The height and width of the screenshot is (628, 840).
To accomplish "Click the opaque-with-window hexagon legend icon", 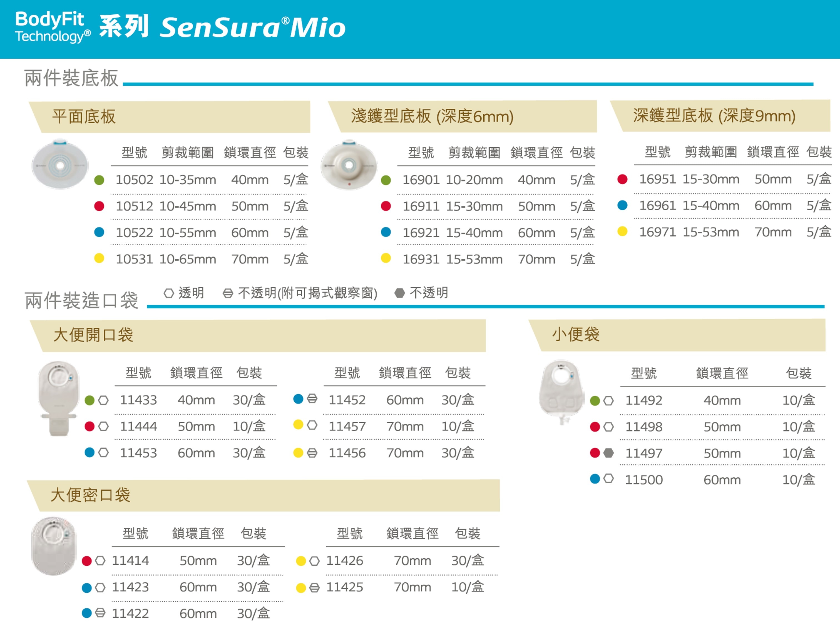I will pos(228,293).
